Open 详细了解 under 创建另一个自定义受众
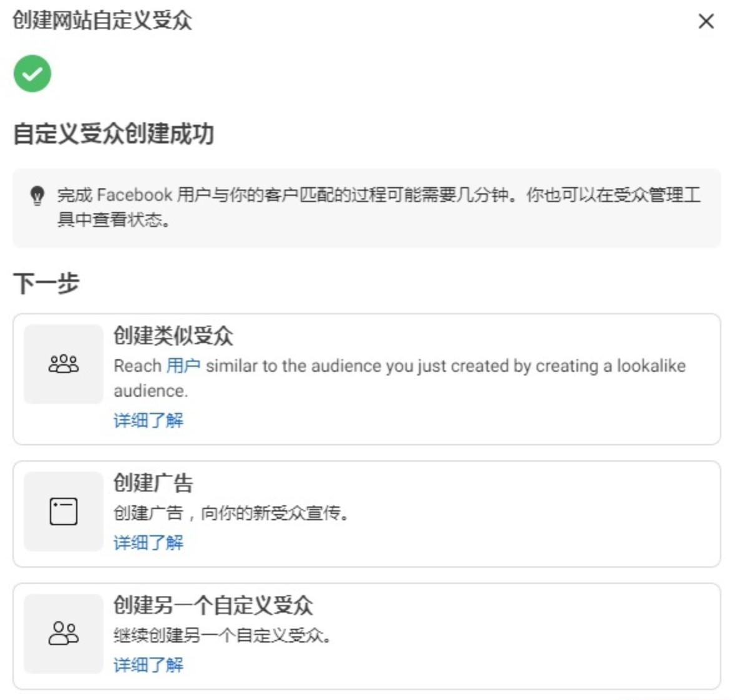The image size is (735, 700). (x=148, y=664)
